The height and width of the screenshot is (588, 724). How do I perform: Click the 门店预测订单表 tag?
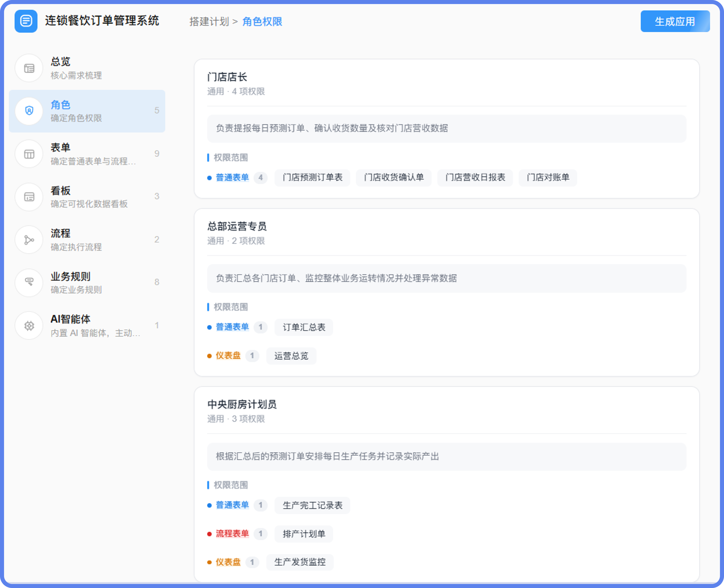tap(312, 177)
